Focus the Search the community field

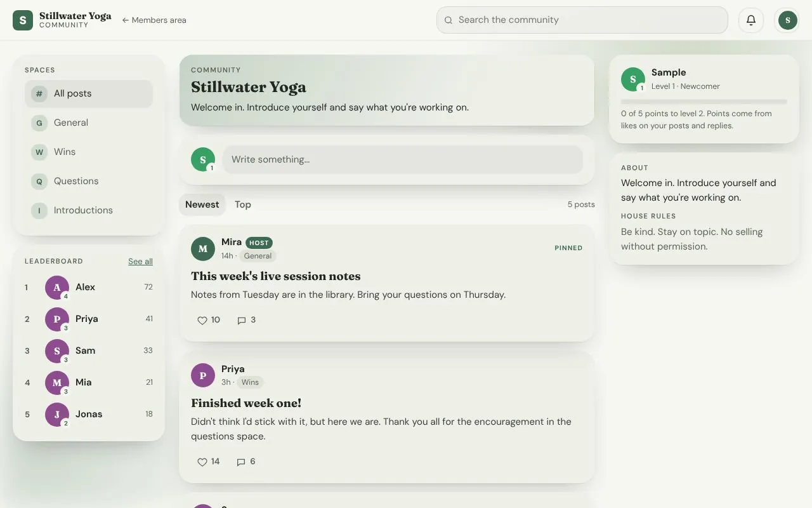[x=582, y=20]
